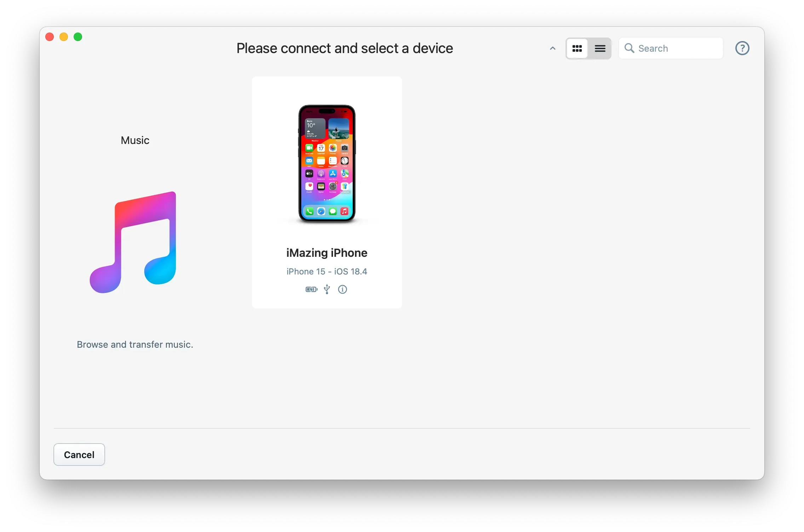The image size is (804, 532).
Task: Click the USB connection icon
Action: click(x=327, y=289)
